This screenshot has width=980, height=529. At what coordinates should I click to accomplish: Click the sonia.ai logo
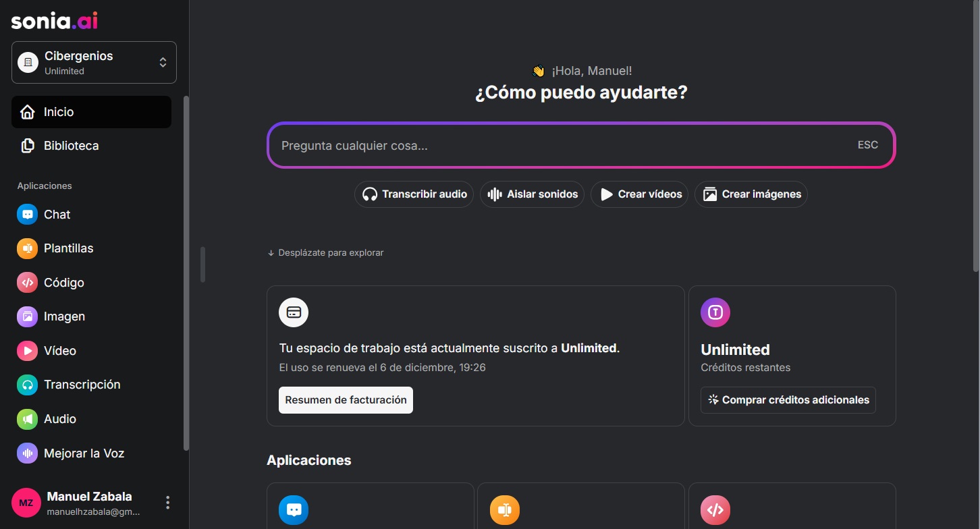(x=55, y=21)
